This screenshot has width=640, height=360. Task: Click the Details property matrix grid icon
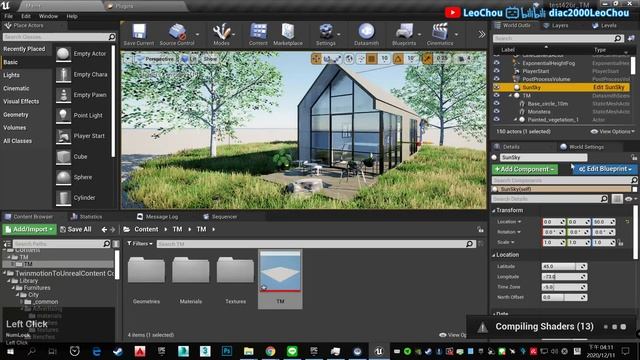[x=617, y=199]
